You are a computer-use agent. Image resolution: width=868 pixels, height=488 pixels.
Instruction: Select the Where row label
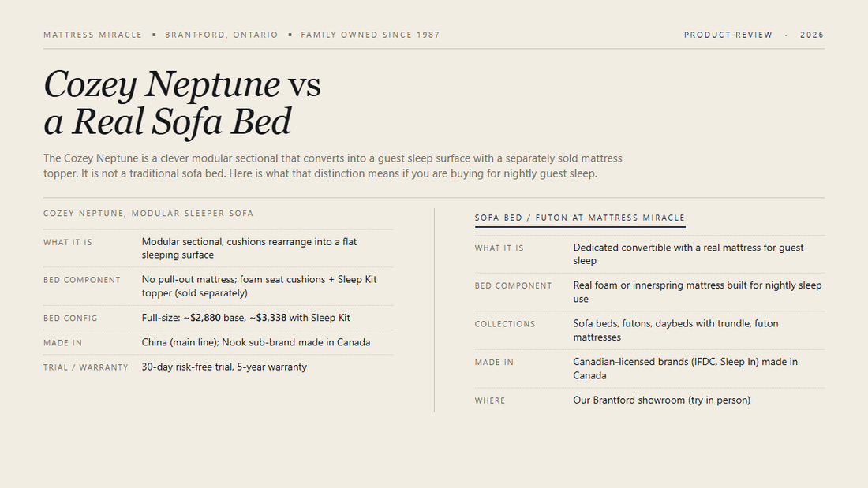490,400
